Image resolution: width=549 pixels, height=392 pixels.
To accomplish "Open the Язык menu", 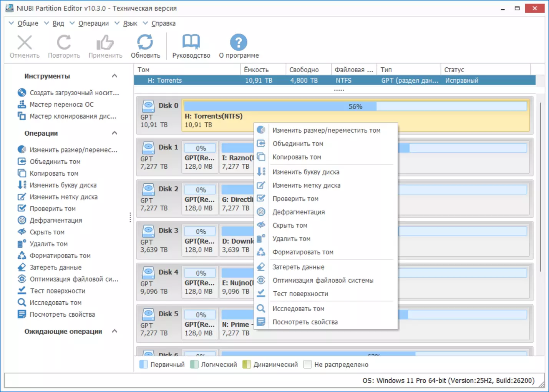I will pyautogui.click(x=130, y=23).
